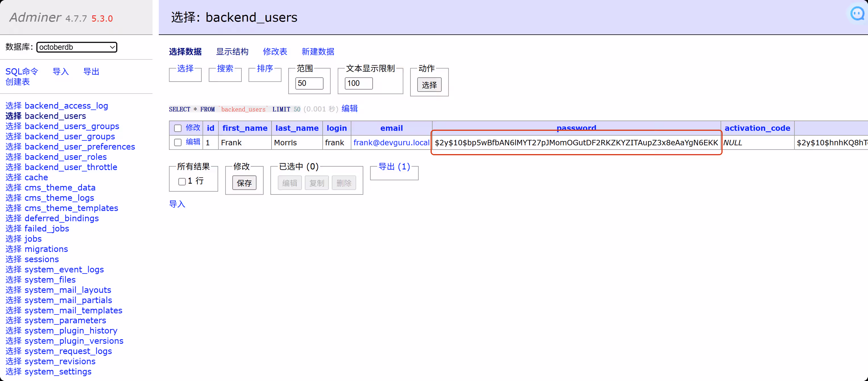Viewport: 868px width, 381px height.
Task: Click the 选择 button under 动作
Action: coord(429,85)
